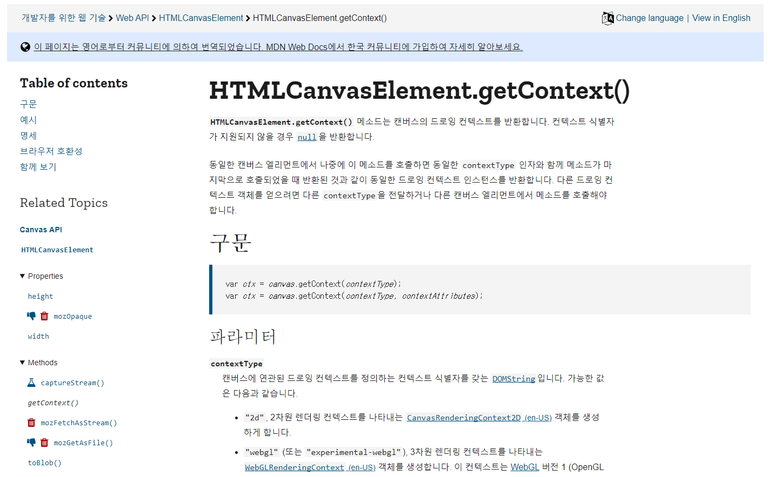Click the null link in intro
This screenshot has width=768, height=477.
click(x=307, y=137)
